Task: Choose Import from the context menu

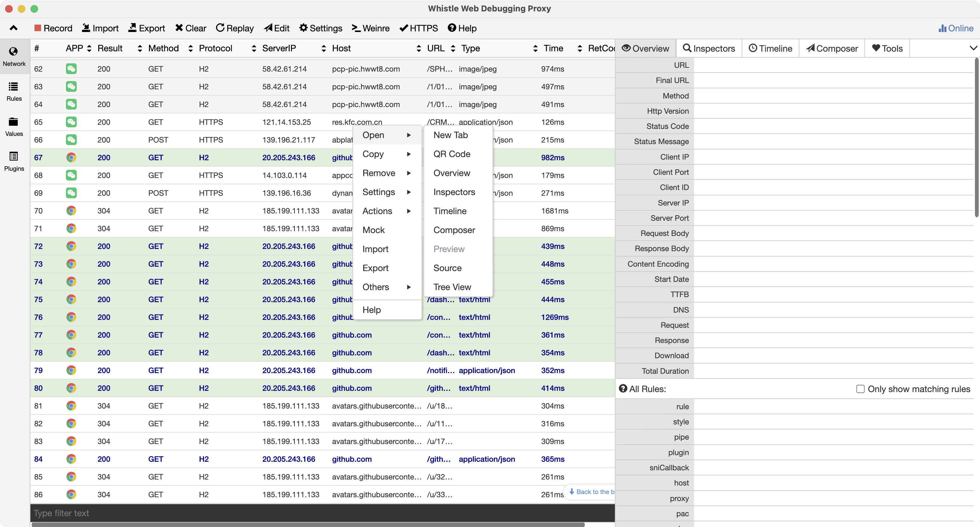Action: (x=387, y=249)
